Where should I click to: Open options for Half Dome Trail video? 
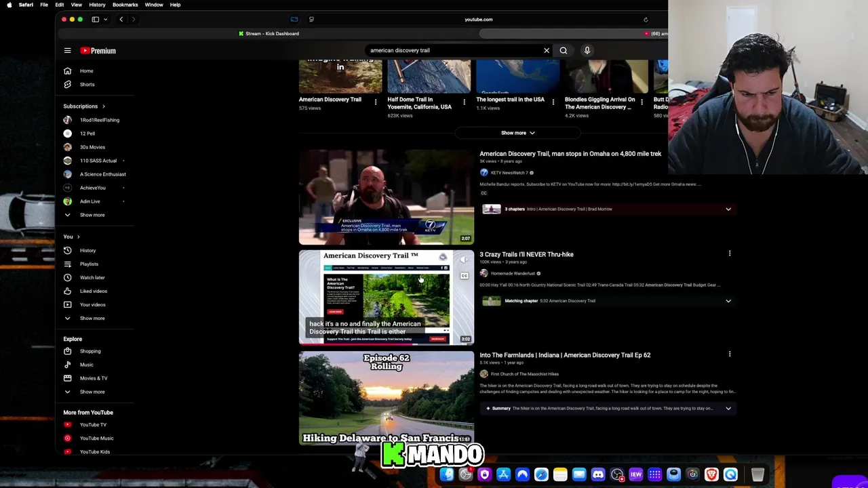tap(465, 102)
